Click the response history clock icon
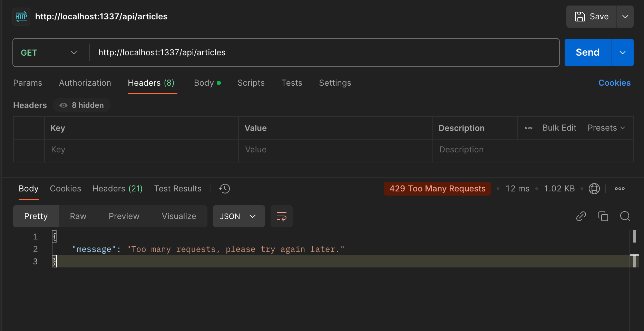Viewport: 644px width, 331px height. point(225,189)
